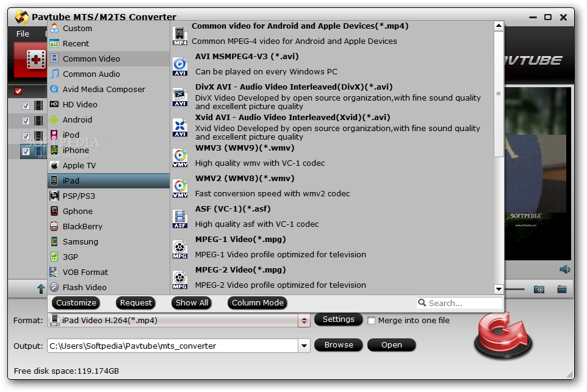
Task: Open the Format dropdown arrows
Action: pos(304,321)
